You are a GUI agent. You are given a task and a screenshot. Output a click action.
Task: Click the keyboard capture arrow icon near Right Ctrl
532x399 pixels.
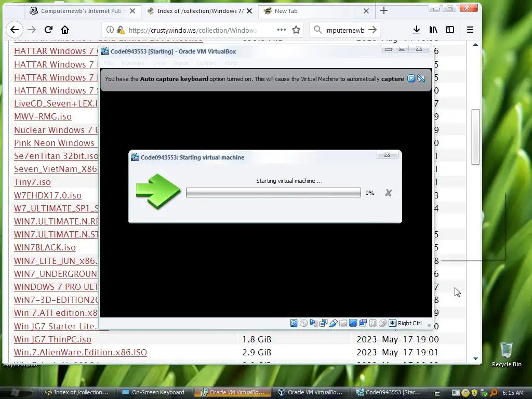coord(392,323)
